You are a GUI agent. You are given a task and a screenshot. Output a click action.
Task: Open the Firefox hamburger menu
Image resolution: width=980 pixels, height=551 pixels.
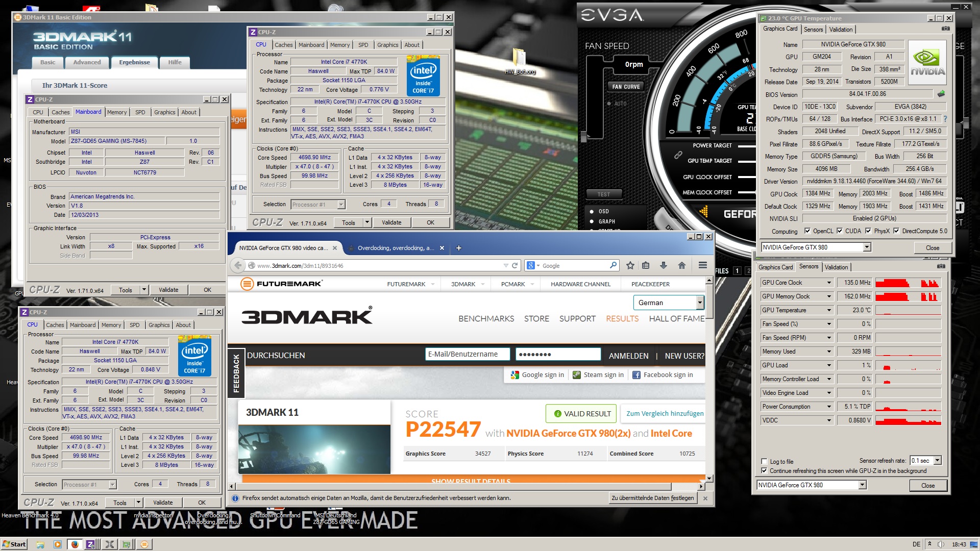pos(703,265)
